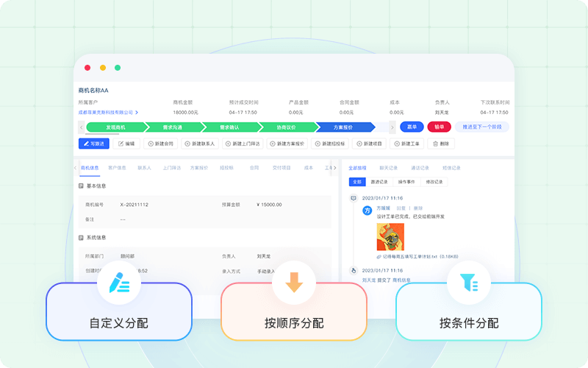Screen dimensions: 588x368
Task: Select the 修改记录 filter
Action: click(434, 182)
